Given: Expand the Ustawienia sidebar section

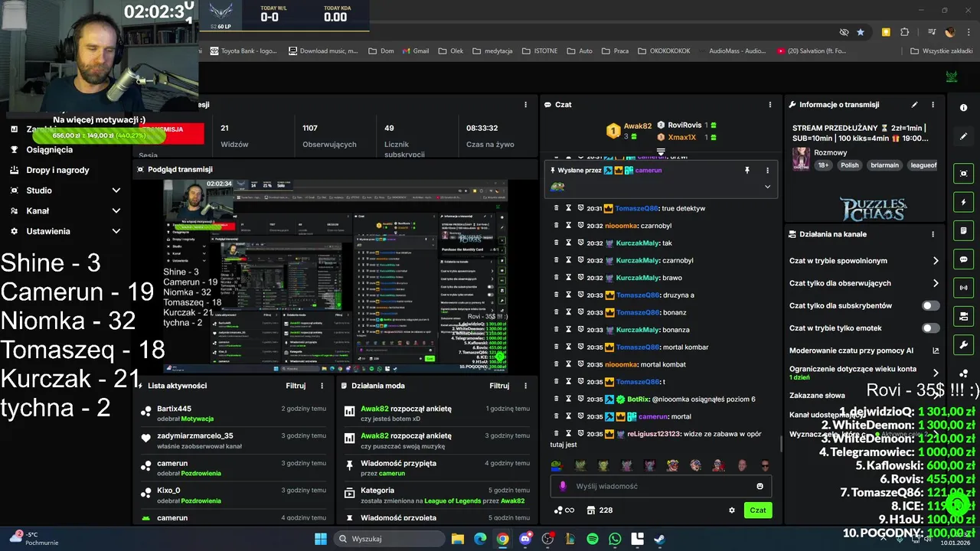Looking at the screenshot, I should (x=116, y=231).
